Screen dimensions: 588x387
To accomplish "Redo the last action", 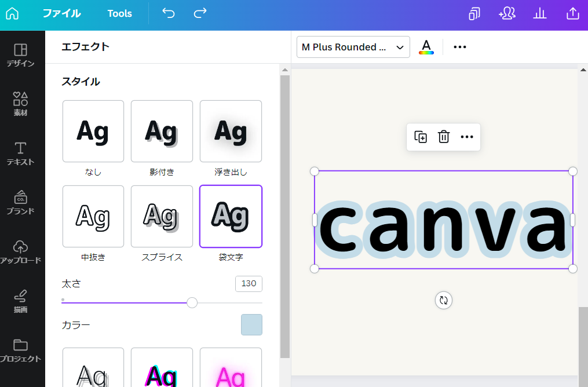I will coord(200,13).
